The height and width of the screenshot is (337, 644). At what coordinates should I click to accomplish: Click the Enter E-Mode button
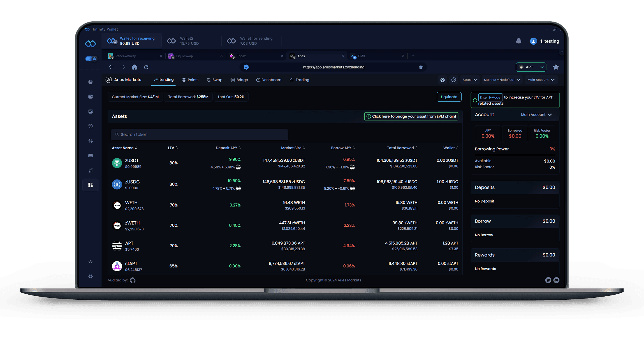tap(490, 97)
